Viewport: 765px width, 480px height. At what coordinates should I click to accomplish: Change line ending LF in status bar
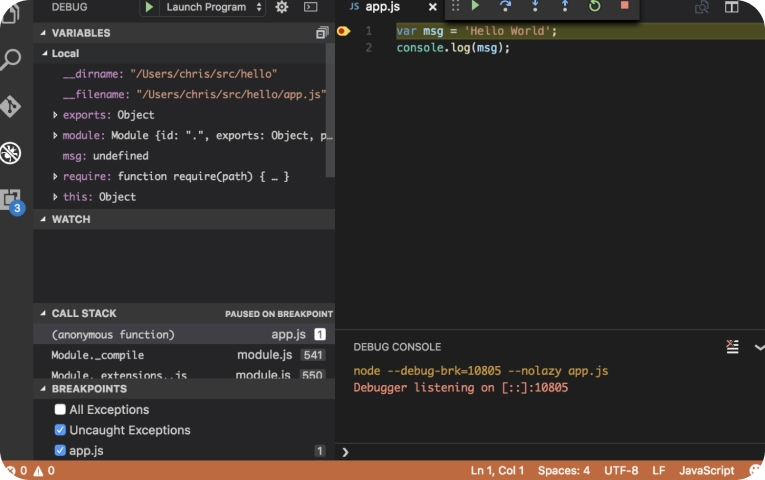click(x=659, y=470)
